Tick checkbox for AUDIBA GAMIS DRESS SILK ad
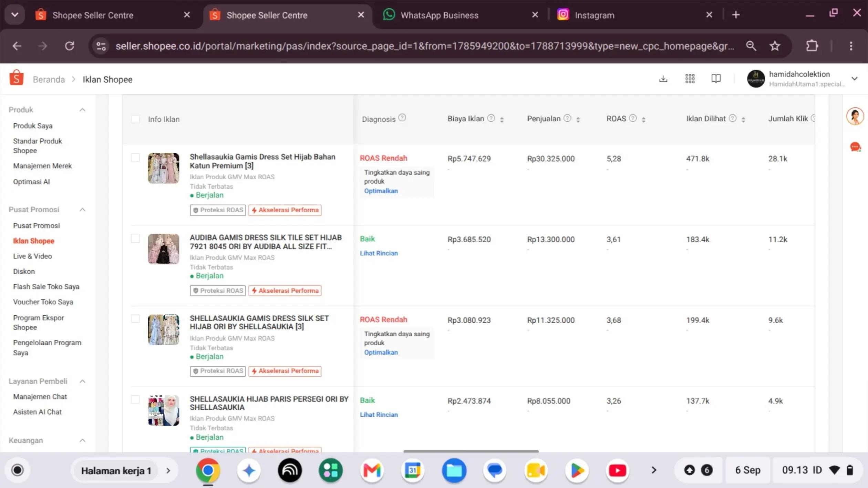This screenshot has width=868, height=488. (135, 238)
